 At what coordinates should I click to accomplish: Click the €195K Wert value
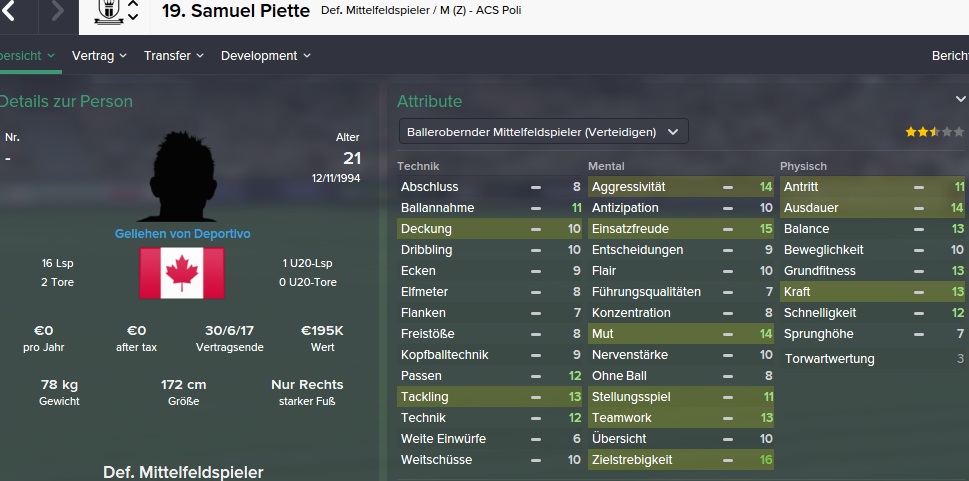pyautogui.click(x=322, y=330)
